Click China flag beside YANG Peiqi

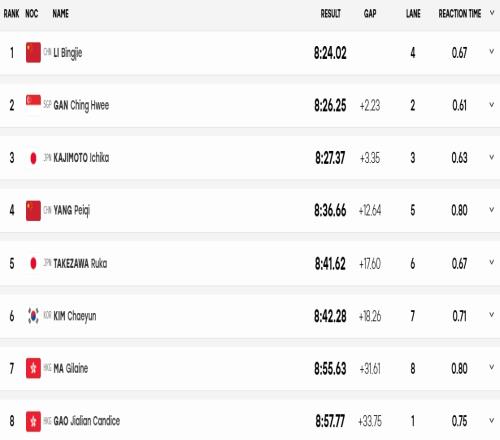tap(33, 210)
